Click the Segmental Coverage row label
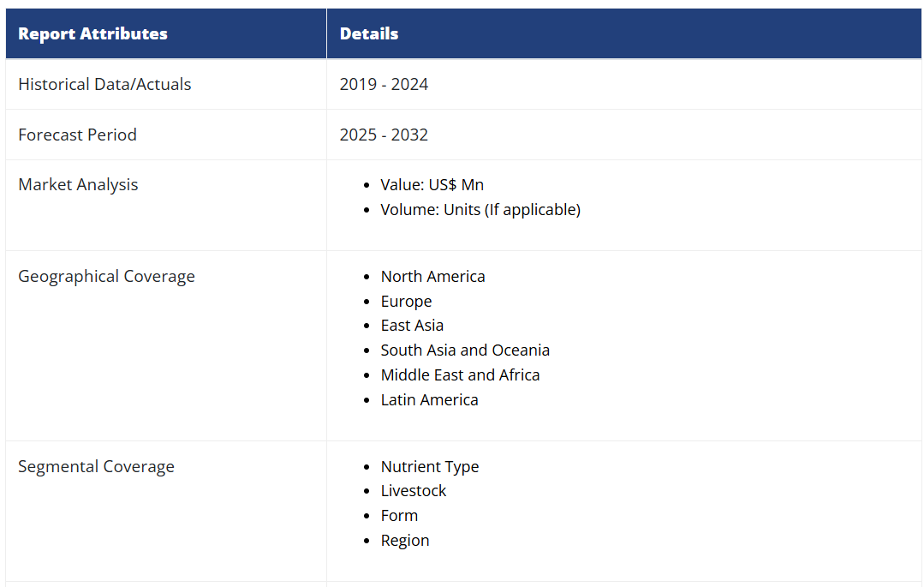The image size is (924, 587). (x=96, y=466)
